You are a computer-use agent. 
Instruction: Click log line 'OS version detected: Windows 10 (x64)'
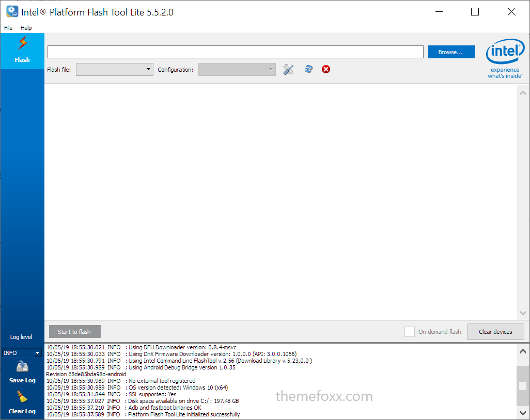coord(137,387)
